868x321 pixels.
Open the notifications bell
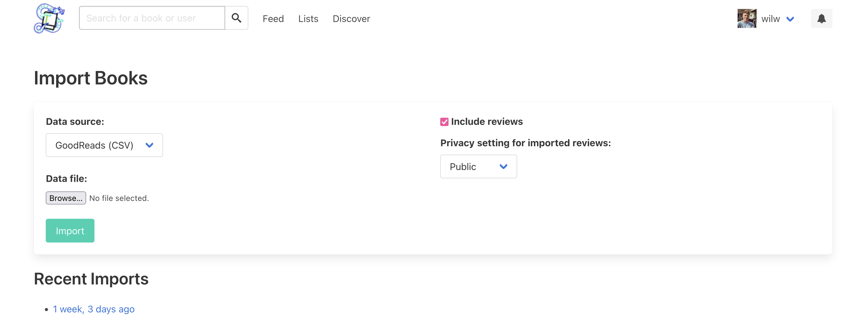click(821, 18)
